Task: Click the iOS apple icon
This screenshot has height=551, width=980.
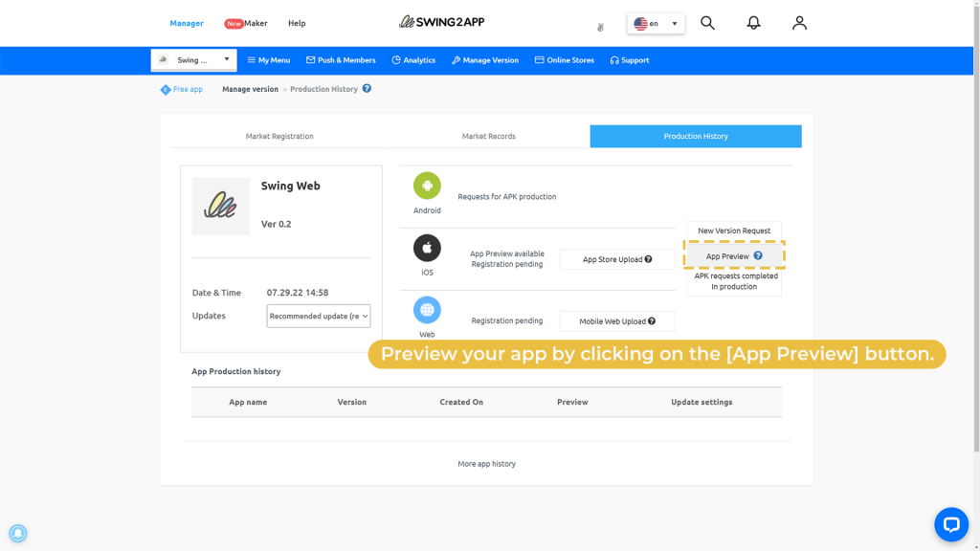Action: pos(427,248)
